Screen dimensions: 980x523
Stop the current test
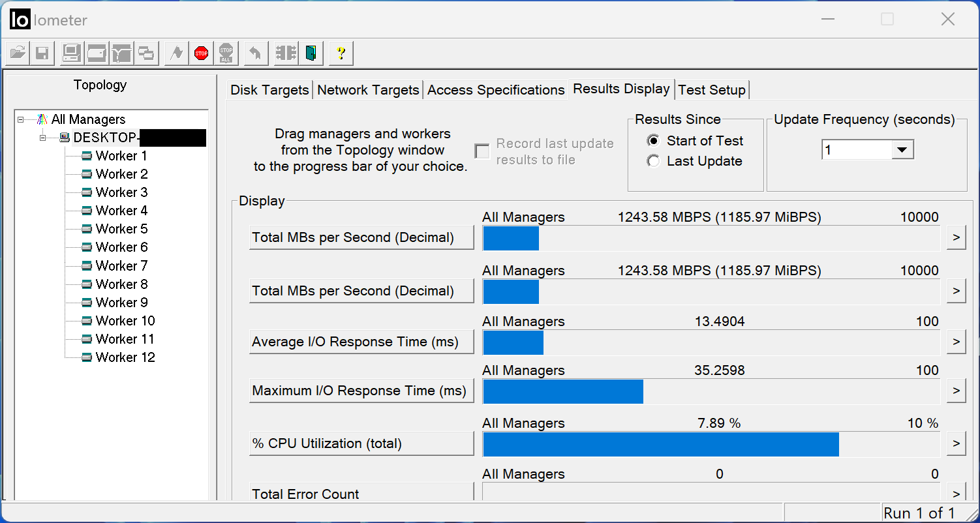click(201, 53)
